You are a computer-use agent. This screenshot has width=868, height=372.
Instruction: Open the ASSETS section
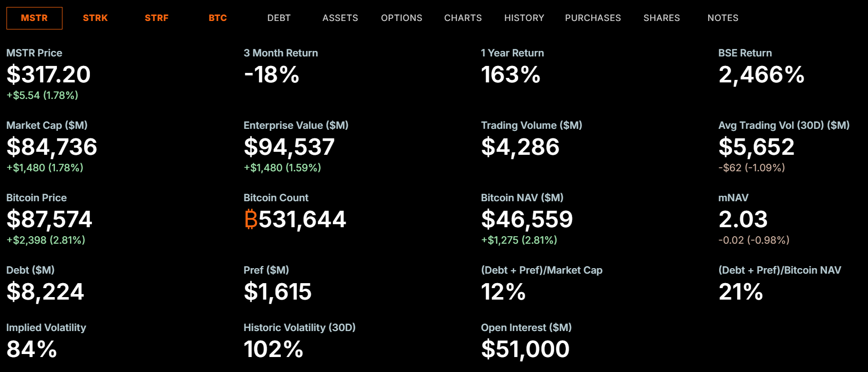340,17
